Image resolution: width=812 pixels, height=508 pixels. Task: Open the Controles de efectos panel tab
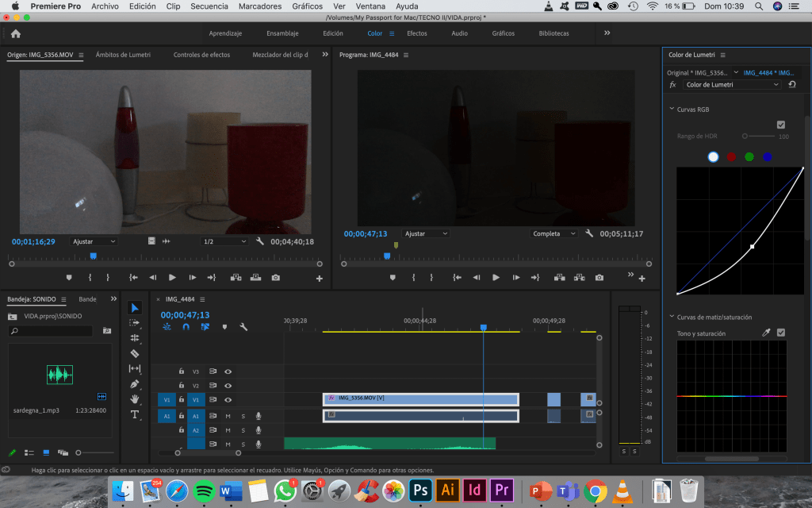[x=202, y=55]
